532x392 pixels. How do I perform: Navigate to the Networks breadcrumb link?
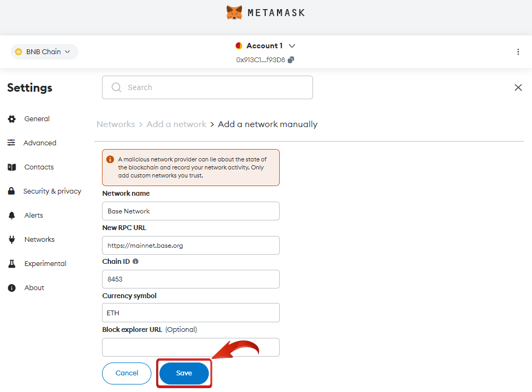tap(116, 124)
